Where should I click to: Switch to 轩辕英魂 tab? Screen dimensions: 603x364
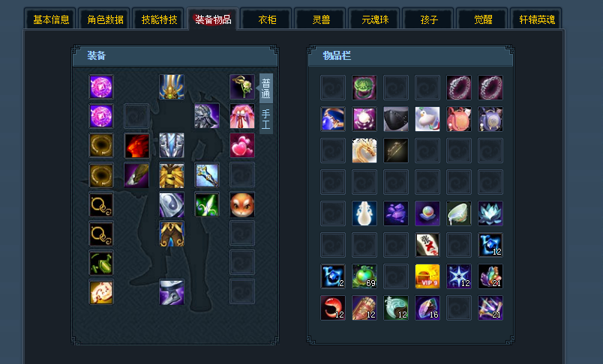coord(537,19)
